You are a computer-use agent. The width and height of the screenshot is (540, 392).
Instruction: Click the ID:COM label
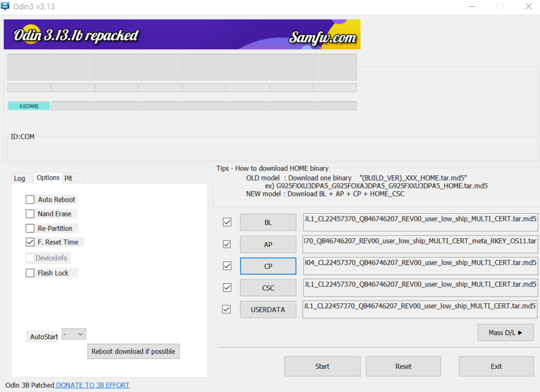[x=22, y=137]
